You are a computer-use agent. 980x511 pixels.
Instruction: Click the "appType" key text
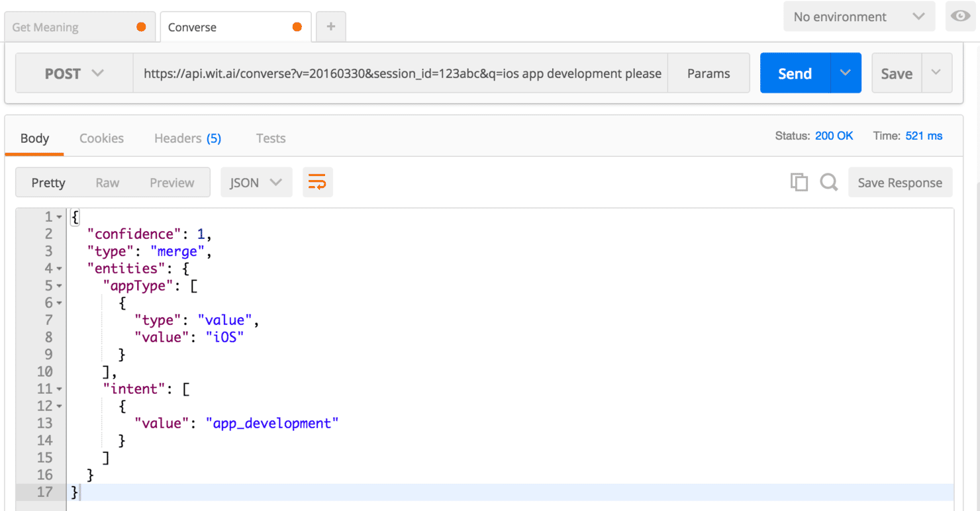click(139, 285)
